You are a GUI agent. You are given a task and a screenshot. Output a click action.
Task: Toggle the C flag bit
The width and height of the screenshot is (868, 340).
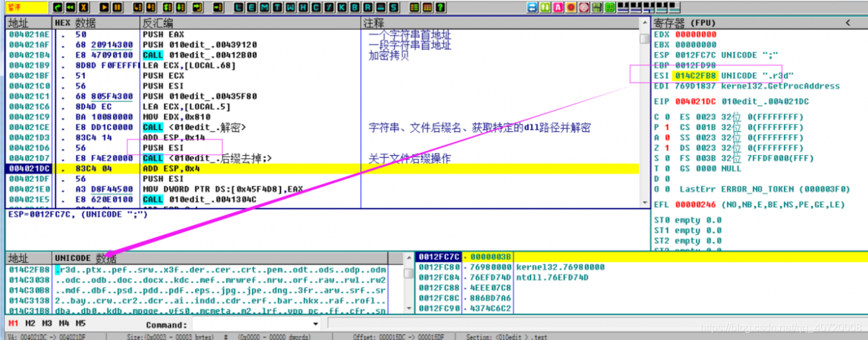pos(667,117)
